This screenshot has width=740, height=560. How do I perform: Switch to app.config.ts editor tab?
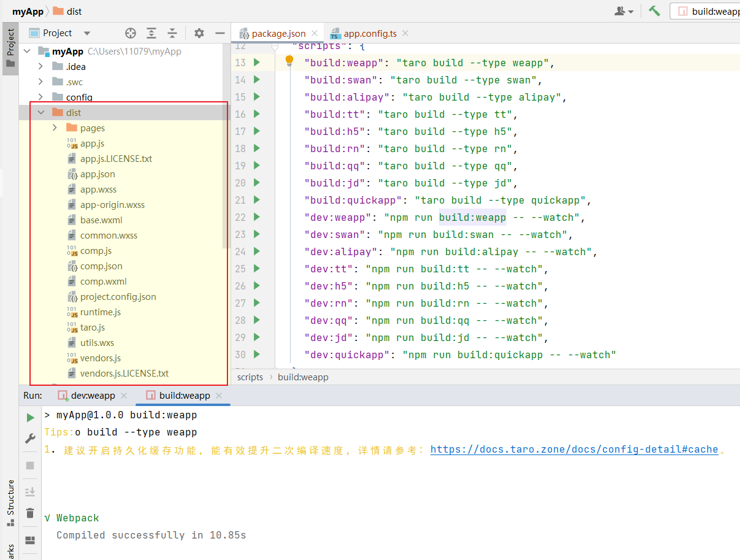pos(370,34)
